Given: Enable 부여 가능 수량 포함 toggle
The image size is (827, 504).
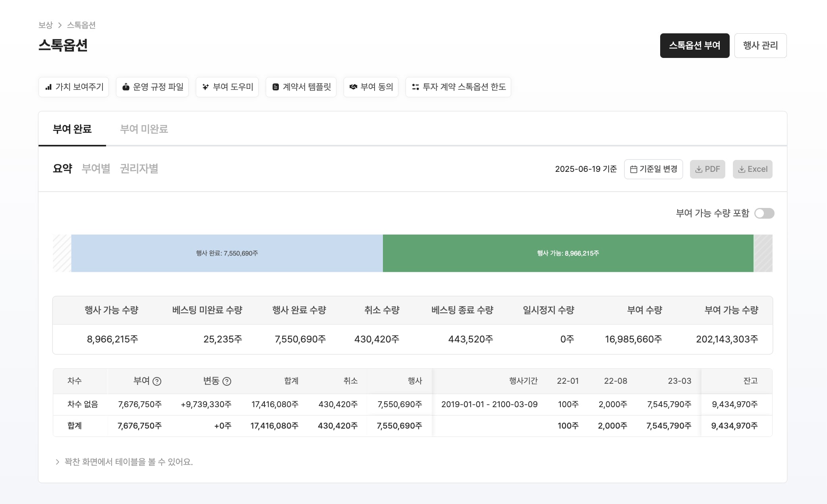Looking at the screenshot, I should pyautogui.click(x=764, y=214).
